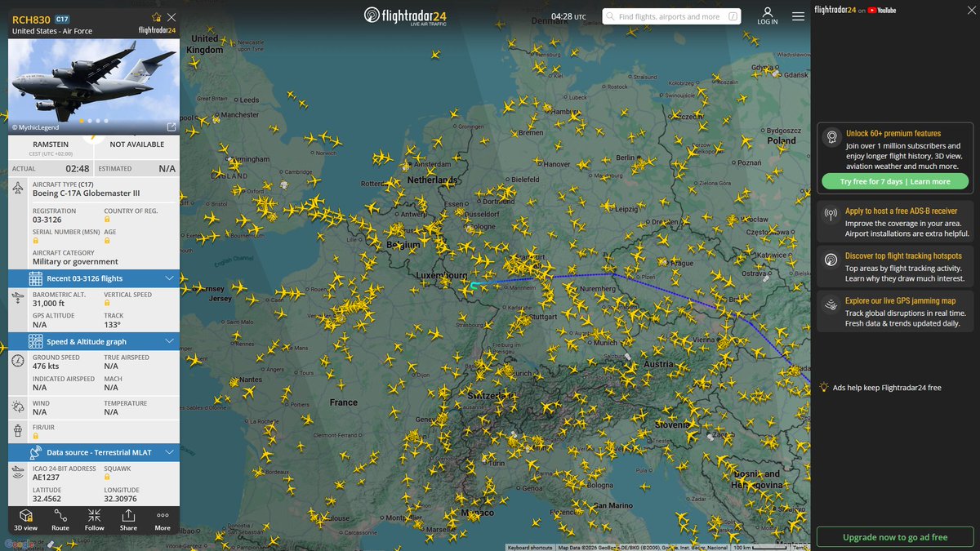Viewport: 980px width, 551px height.
Task: Open Flightradar24 on YouTube link
Action: (855, 10)
